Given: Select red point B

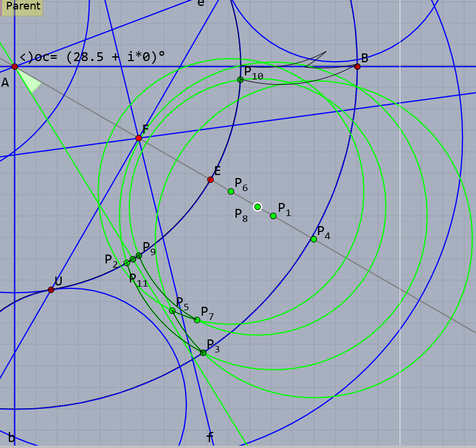Looking at the screenshot, I should [357, 66].
